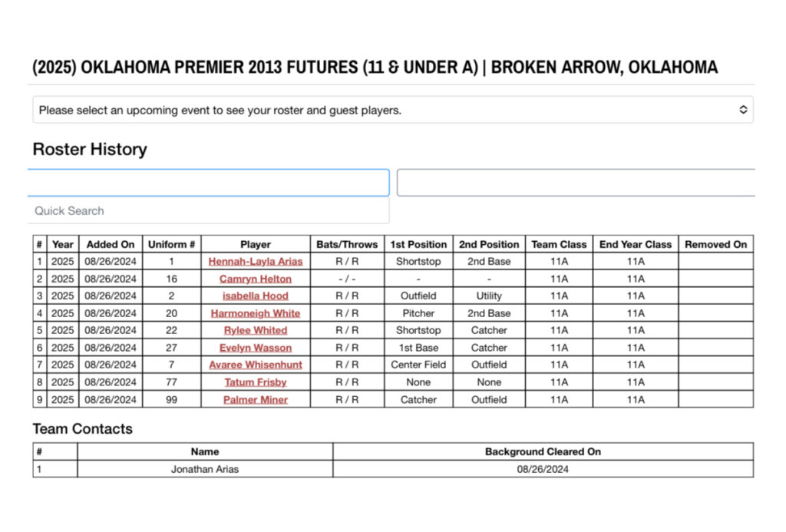This screenshot has width=786, height=532.
Task: Click the Removed On column header
Action: [x=715, y=244]
